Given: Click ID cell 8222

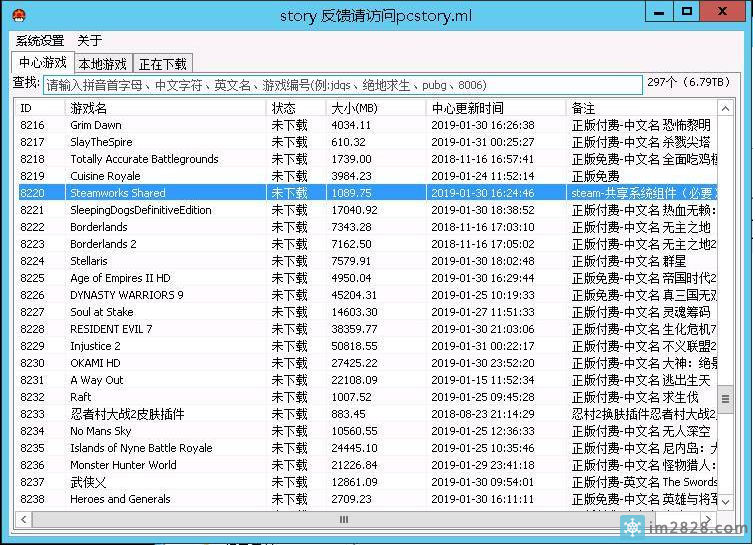Looking at the screenshot, I should tap(32, 227).
